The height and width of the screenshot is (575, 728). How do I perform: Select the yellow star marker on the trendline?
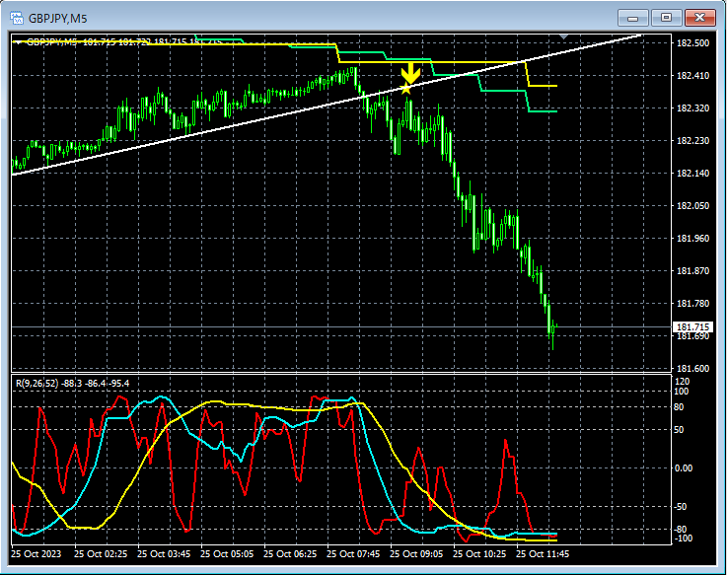pos(406,88)
